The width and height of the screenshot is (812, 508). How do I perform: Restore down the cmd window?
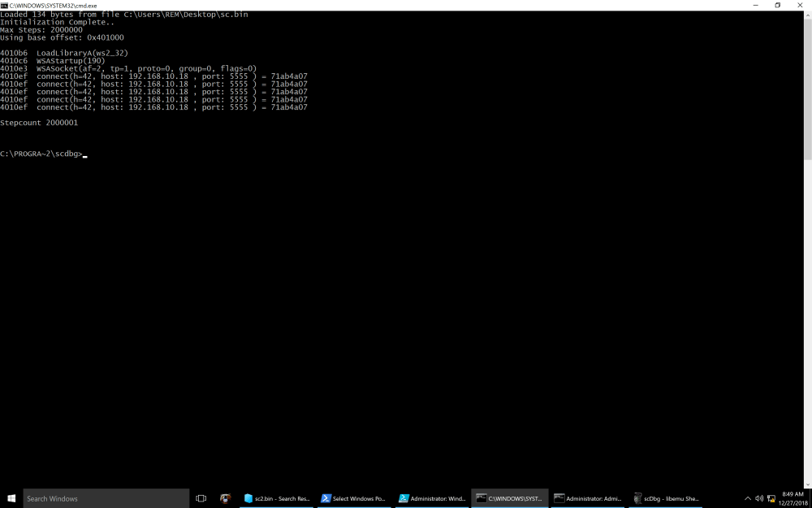tap(777, 5)
